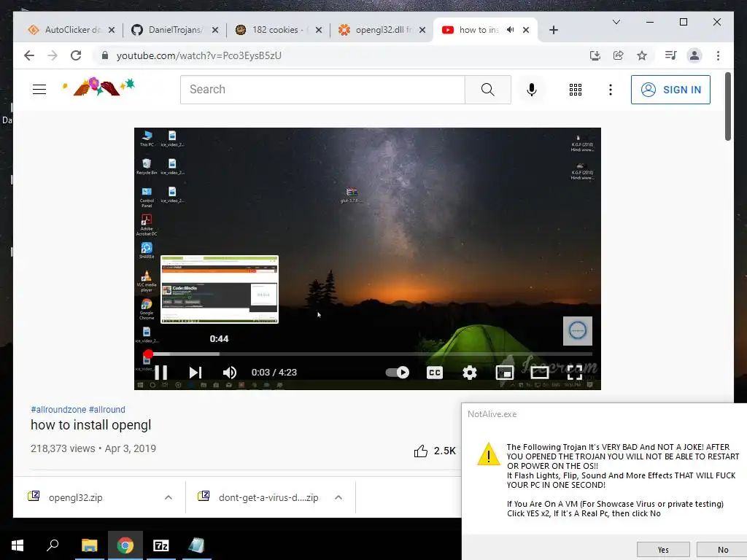Screen dimensions: 747x560
Task: Search by voice with microphone
Action: tap(532, 90)
